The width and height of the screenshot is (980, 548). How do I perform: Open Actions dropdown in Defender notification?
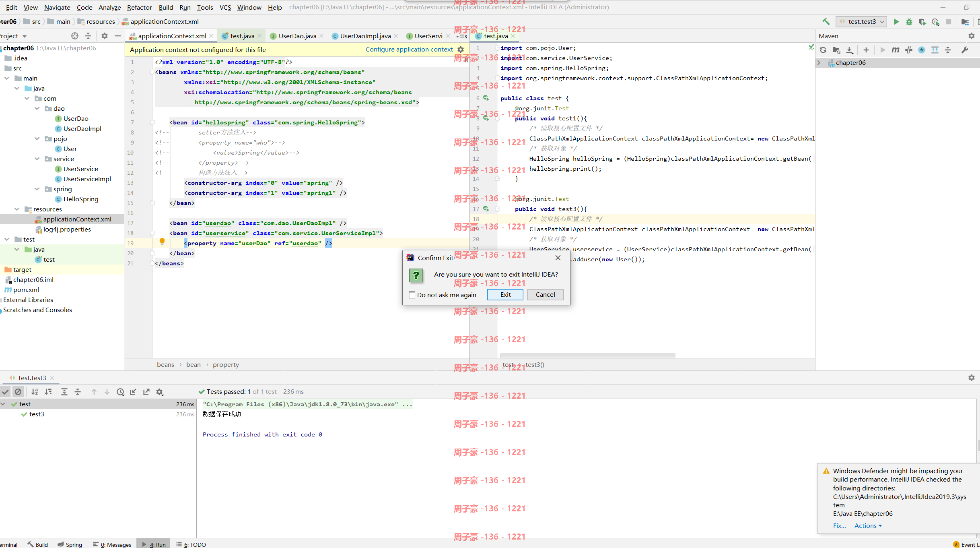click(x=868, y=525)
